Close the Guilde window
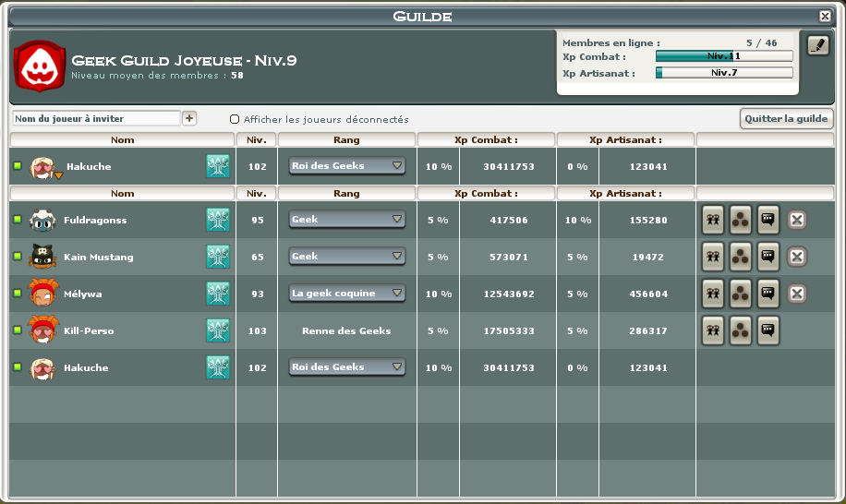 pyautogui.click(x=825, y=16)
